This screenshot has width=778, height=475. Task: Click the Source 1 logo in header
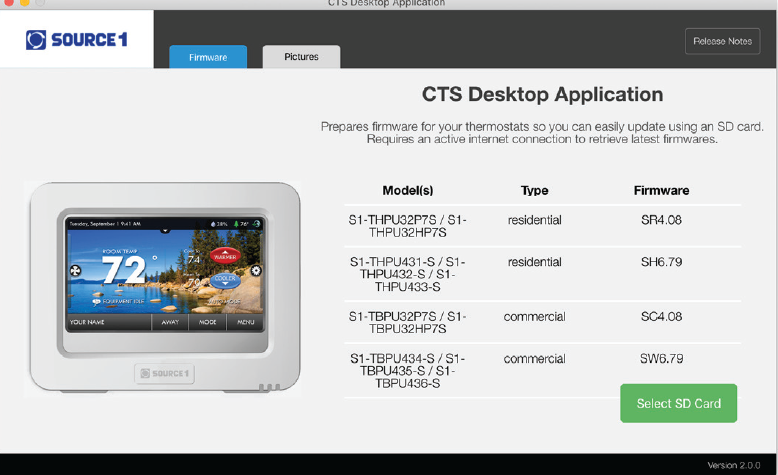(x=76, y=40)
